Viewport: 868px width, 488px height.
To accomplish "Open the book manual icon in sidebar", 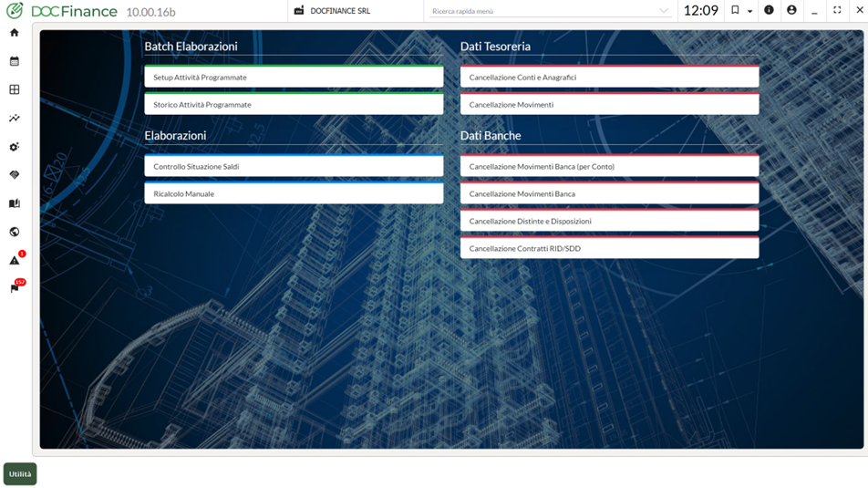I will point(15,203).
